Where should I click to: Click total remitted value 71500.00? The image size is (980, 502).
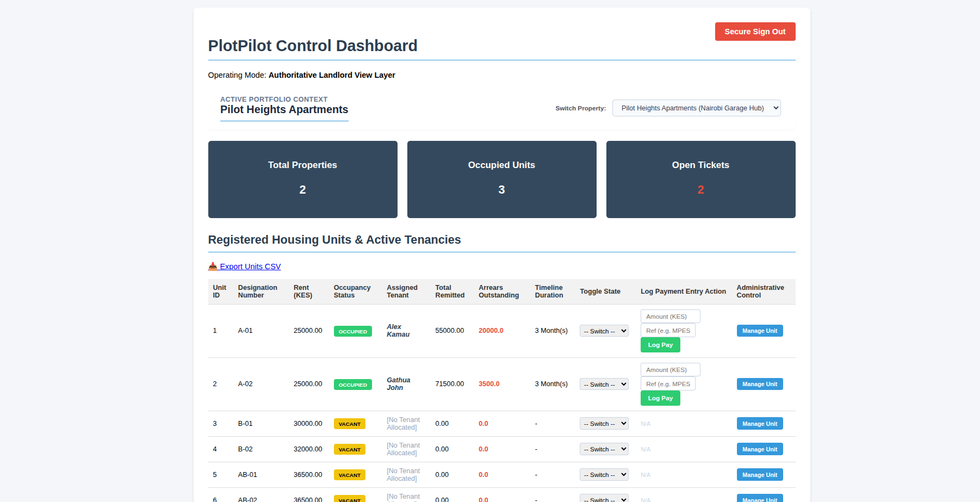(450, 384)
